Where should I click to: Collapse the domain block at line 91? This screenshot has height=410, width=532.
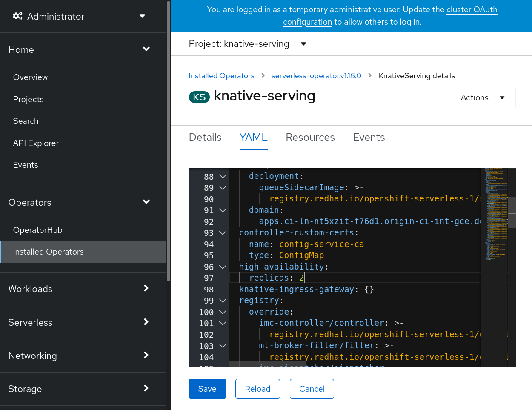[x=223, y=210]
